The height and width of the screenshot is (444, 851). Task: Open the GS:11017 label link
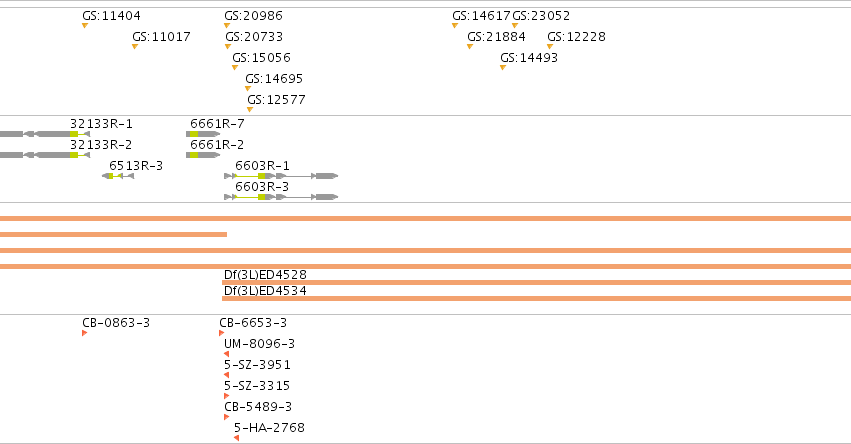pyautogui.click(x=161, y=37)
